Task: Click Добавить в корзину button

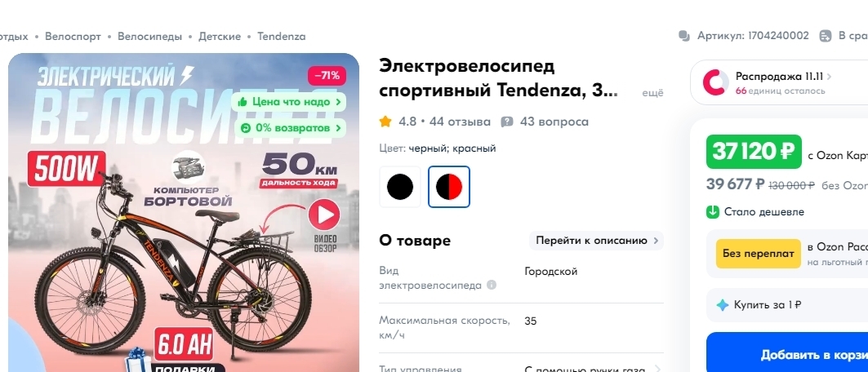Action: pos(787,354)
